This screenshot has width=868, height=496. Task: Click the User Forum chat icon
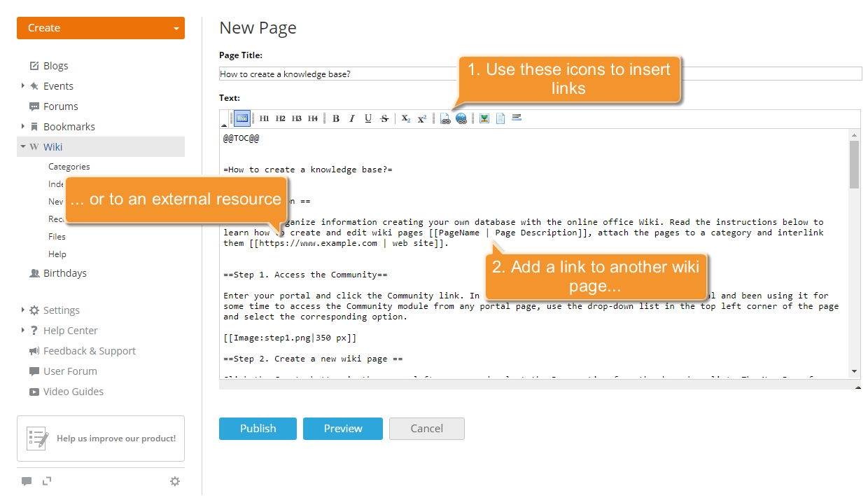[x=34, y=371]
